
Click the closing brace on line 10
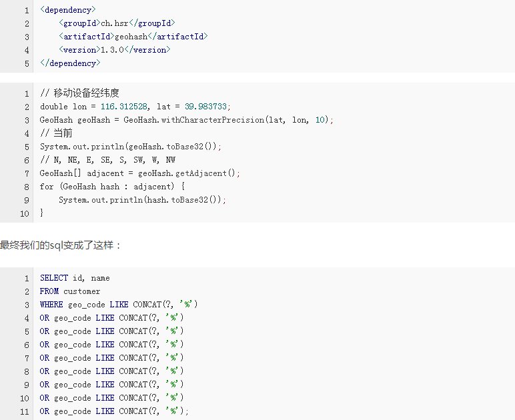pos(42,213)
